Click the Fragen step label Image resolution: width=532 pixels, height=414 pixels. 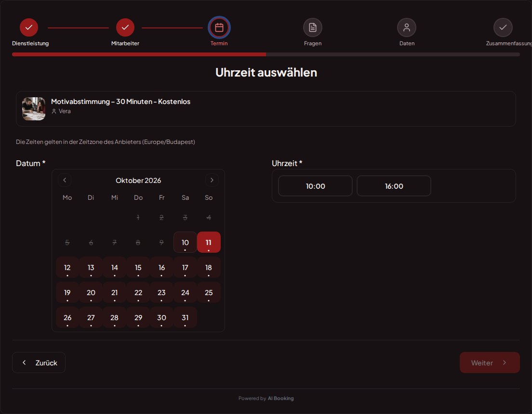point(313,43)
